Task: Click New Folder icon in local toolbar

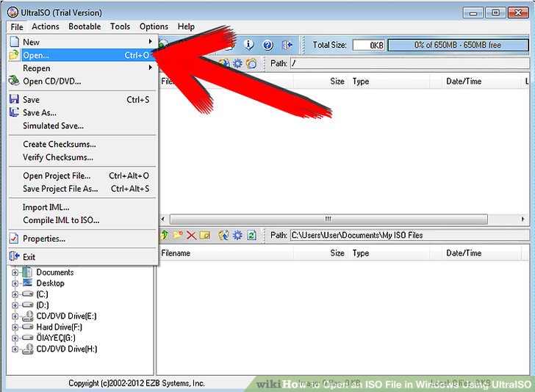Action: pos(178,235)
